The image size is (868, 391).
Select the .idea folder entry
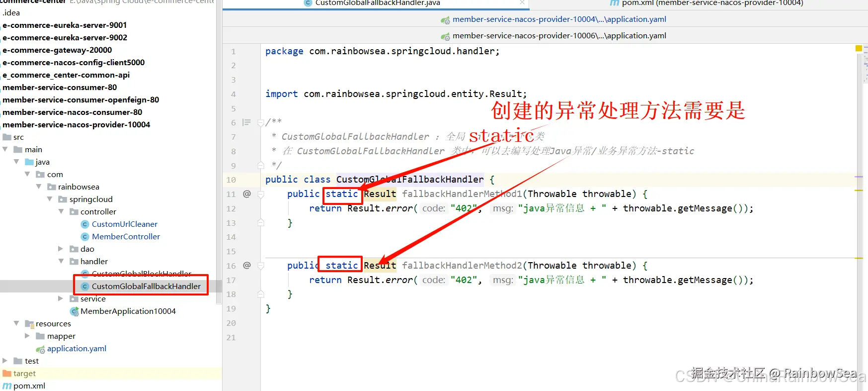(x=11, y=13)
